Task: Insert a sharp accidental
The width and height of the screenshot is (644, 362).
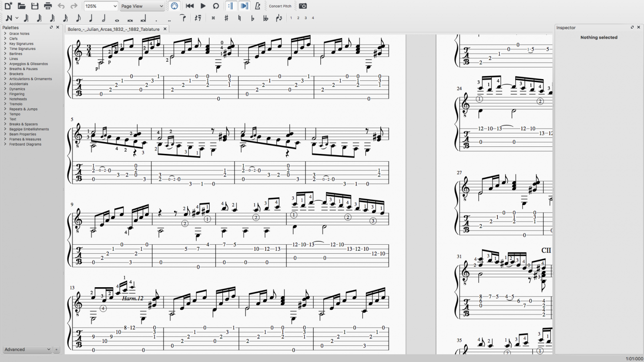Action: coord(225,18)
